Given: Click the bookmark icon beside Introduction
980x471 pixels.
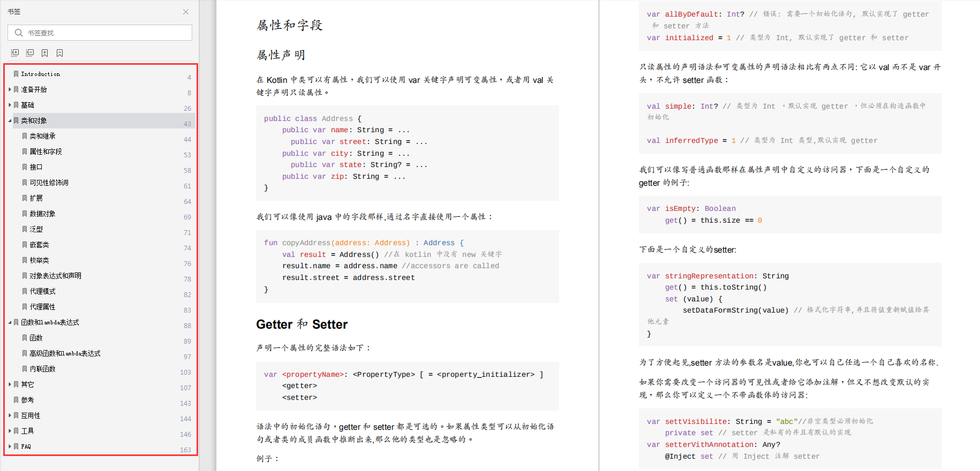Looking at the screenshot, I should (x=16, y=74).
